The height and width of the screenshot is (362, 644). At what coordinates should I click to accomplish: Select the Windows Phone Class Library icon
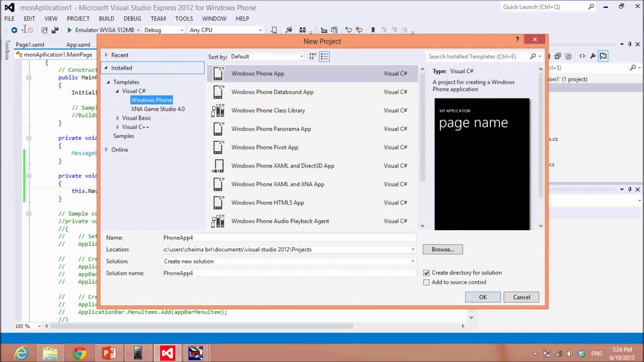[218, 110]
